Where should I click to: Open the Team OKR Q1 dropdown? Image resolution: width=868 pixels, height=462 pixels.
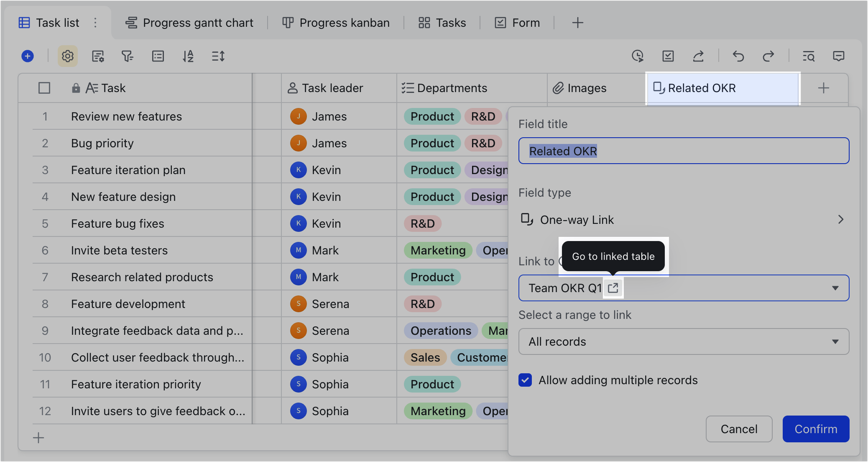[x=835, y=288]
